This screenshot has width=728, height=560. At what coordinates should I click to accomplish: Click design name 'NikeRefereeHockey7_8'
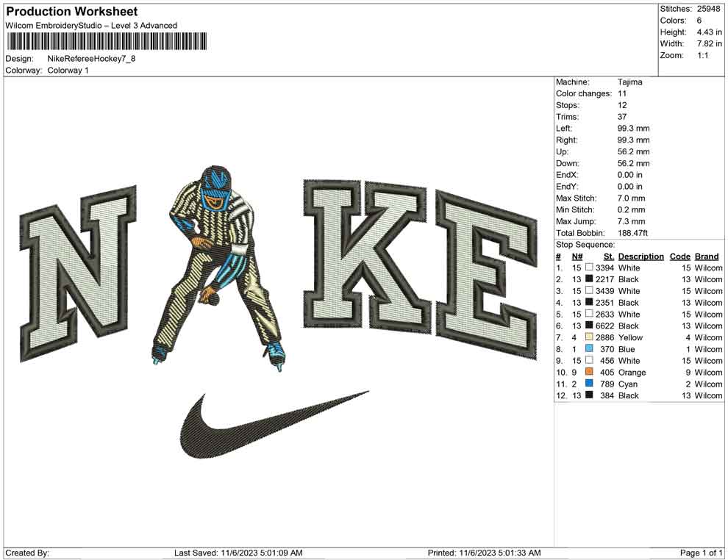click(91, 59)
